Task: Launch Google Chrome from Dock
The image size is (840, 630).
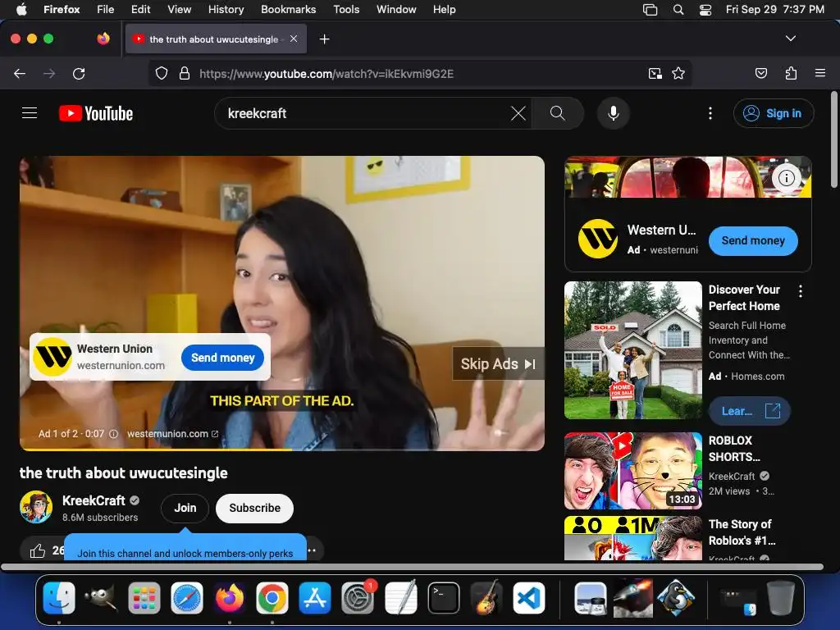Action: click(x=272, y=598)
